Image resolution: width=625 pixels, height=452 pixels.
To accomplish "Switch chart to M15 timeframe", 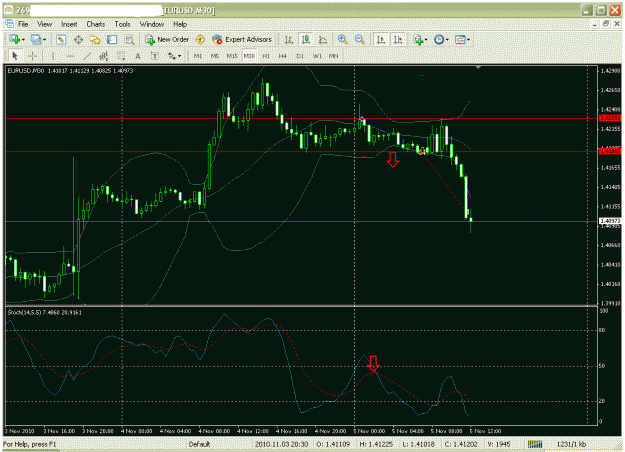I will [x=232, y=56].
